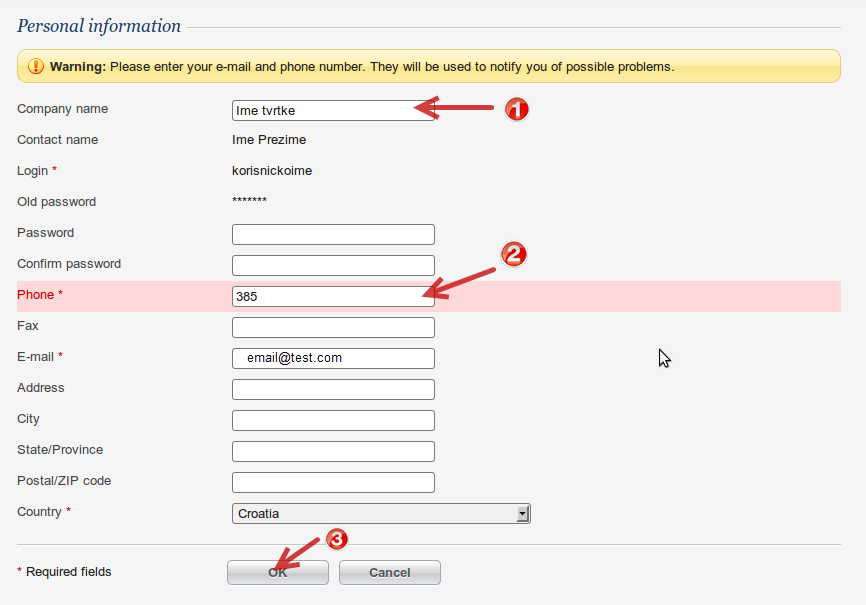Select the Address text field

333,389
